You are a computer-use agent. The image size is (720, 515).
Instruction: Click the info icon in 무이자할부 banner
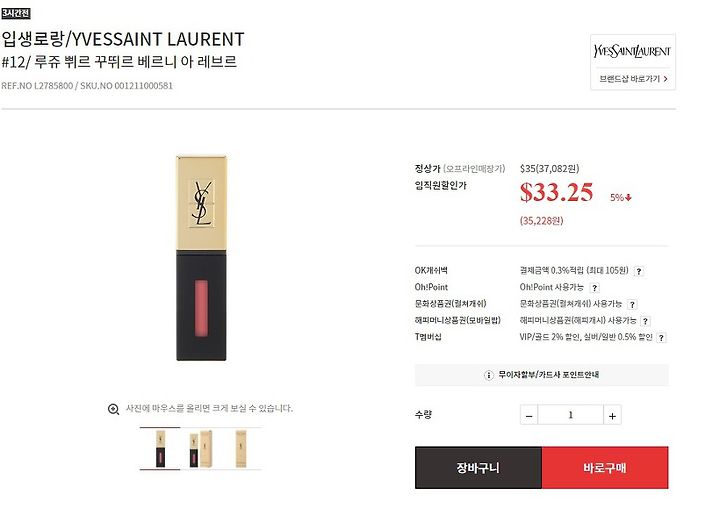coord(489,375)
